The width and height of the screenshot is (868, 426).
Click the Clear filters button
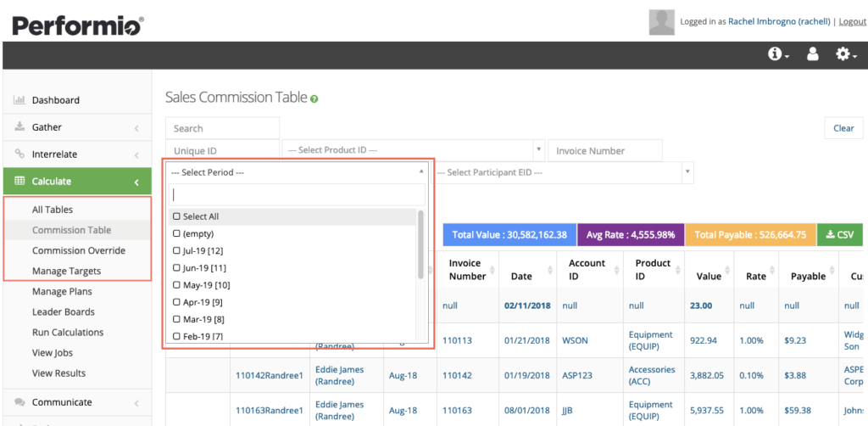click(x=843, y=128)
